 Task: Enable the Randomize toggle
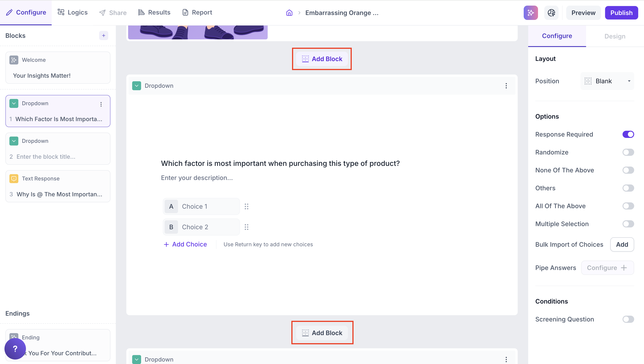coord(628,152)
